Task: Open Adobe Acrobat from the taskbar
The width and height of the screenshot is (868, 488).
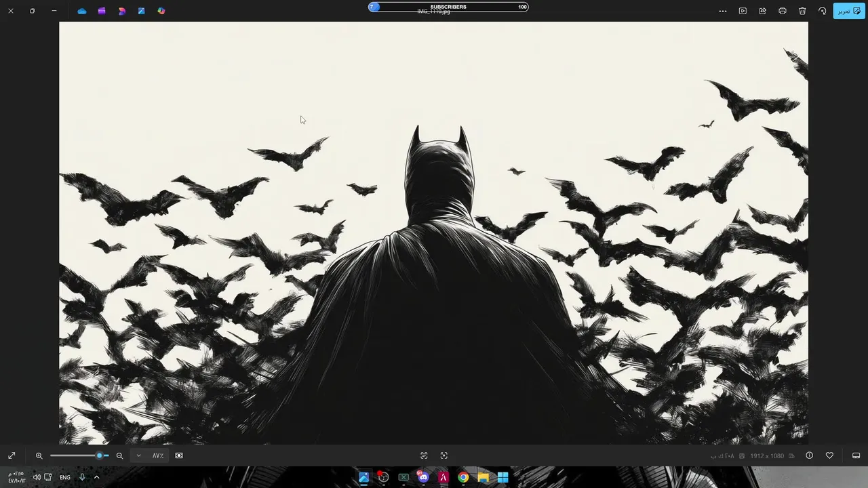Action: click(443, 477)
